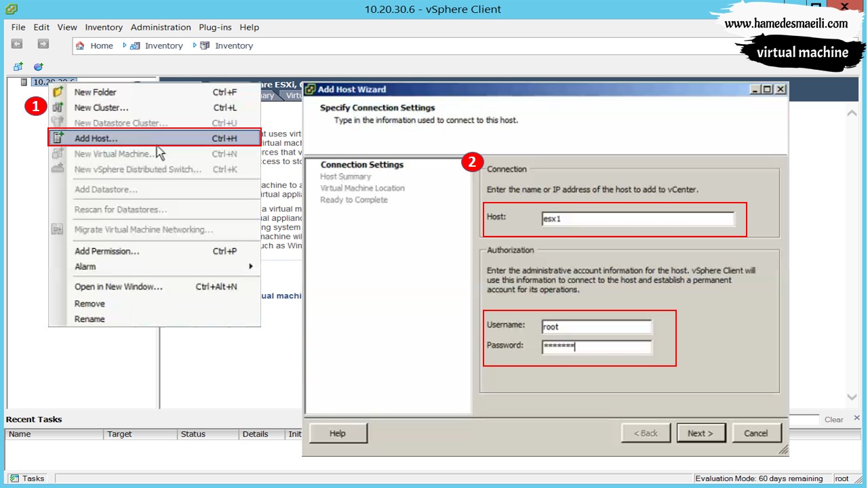Select Host Summary wizard step
Viewport: 868px width, 488px height.
click(x=345, y=176)
